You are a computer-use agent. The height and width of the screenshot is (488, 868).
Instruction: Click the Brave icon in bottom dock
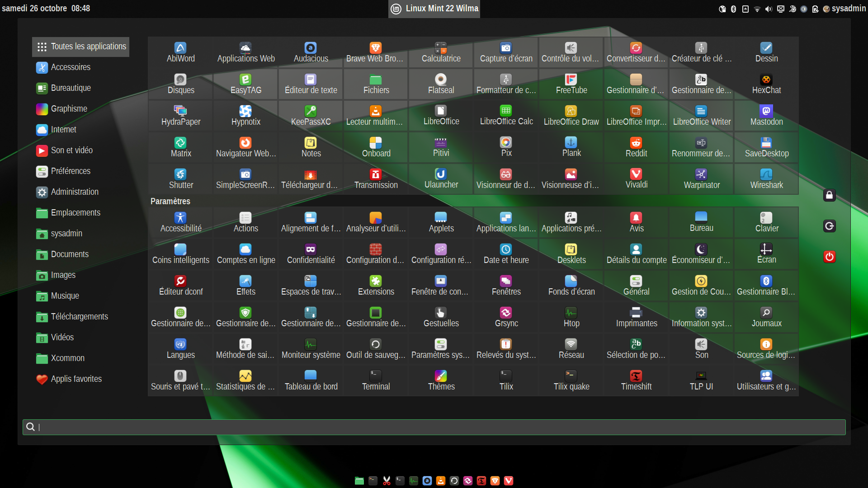point(495,481)
